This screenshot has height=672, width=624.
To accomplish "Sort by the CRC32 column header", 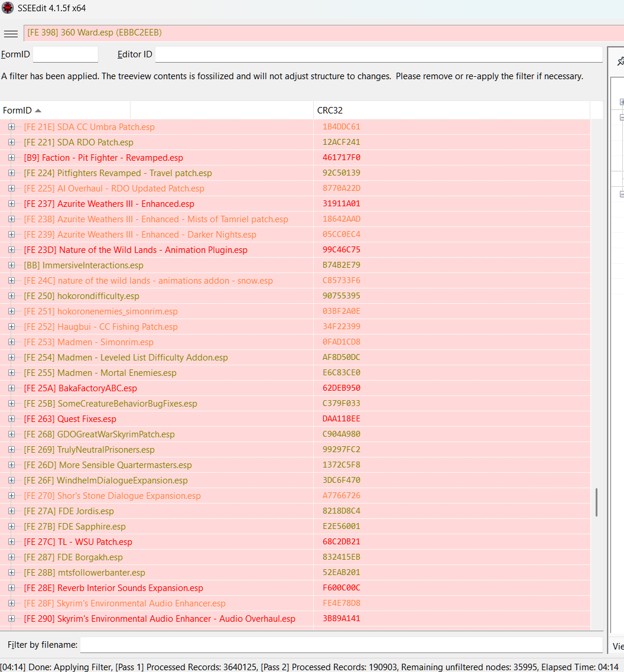I will [x=451, y=110].
